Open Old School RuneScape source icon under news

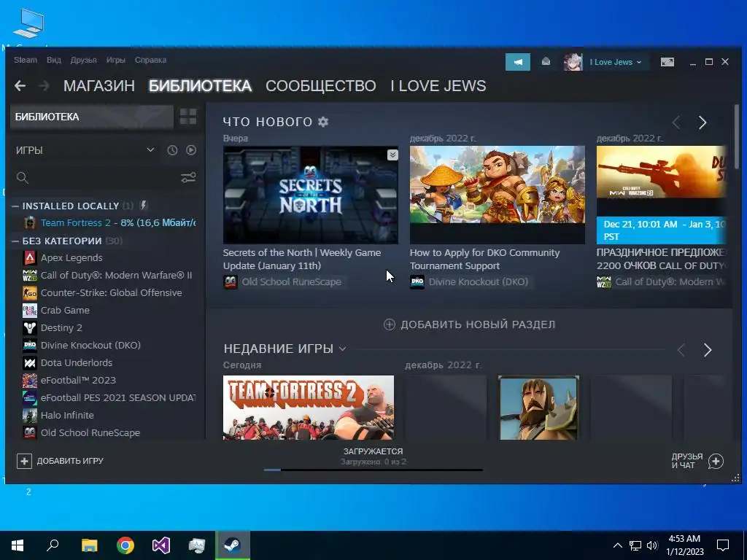(231, 282)
